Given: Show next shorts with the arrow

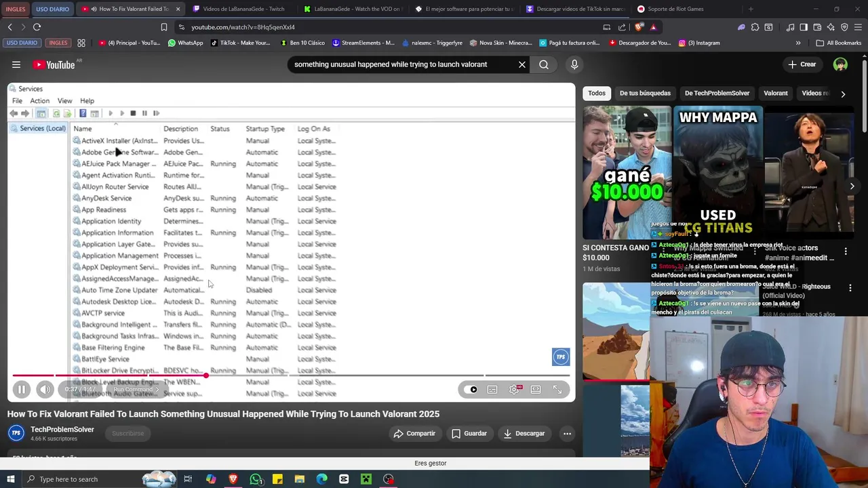Looking at the screenshot, I should (852, 186).
